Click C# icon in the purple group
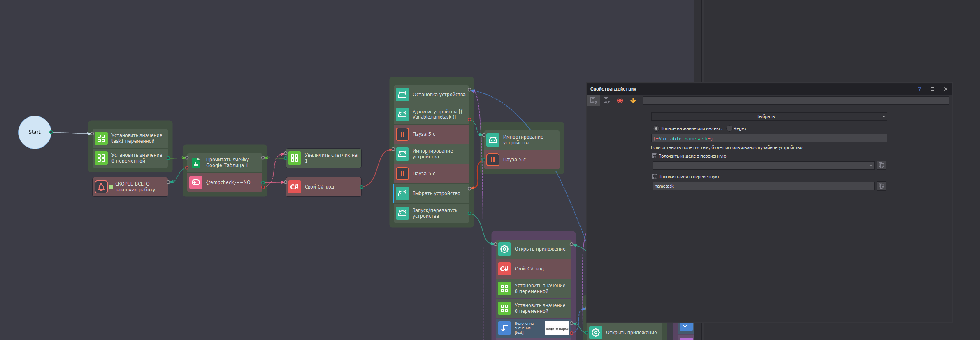Image resolution: width=980 pixels, height=340 pixels. coord(504,269)
